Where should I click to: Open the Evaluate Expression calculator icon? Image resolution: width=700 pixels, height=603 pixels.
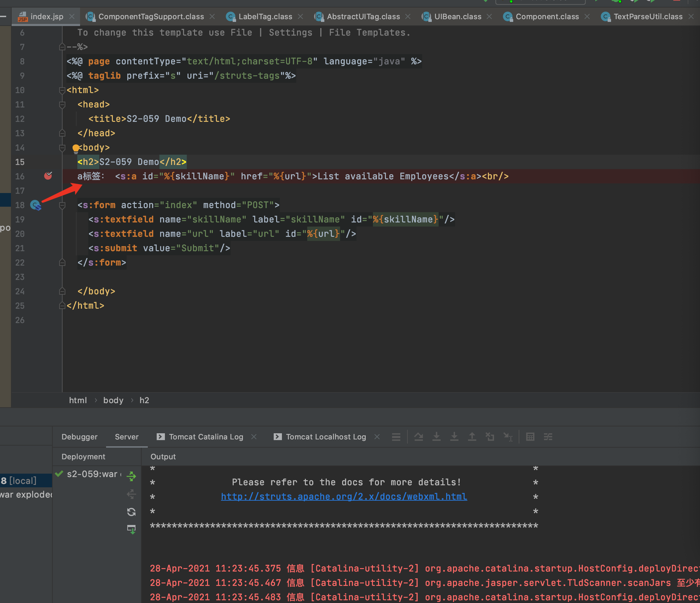(530, 437)
